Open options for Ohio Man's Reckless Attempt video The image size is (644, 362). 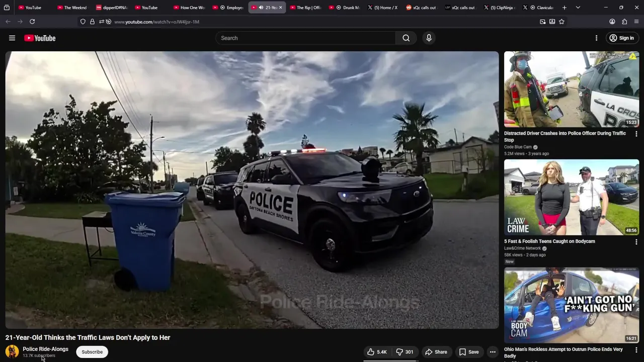pos(636,350)
